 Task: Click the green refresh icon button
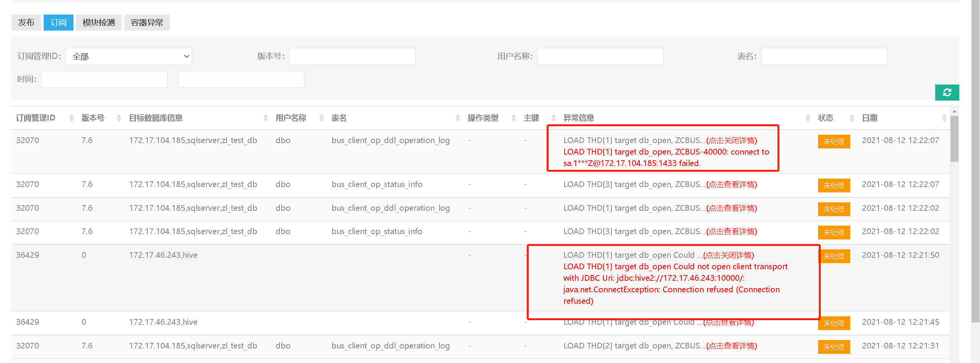tap(947, 93)
